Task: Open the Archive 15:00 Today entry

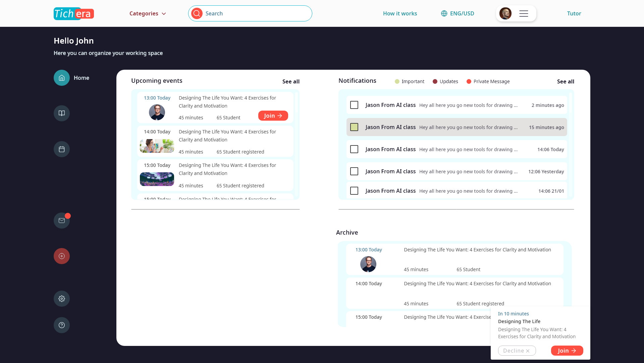Action: pos(418,319)
